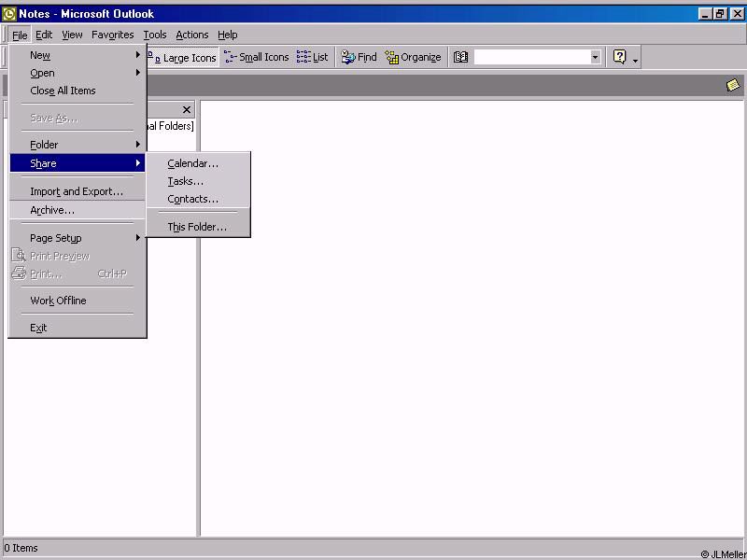Choose Tasks... in Share submenu
The height and width of the screenshot is (560, 747).
tap(185, 182)
